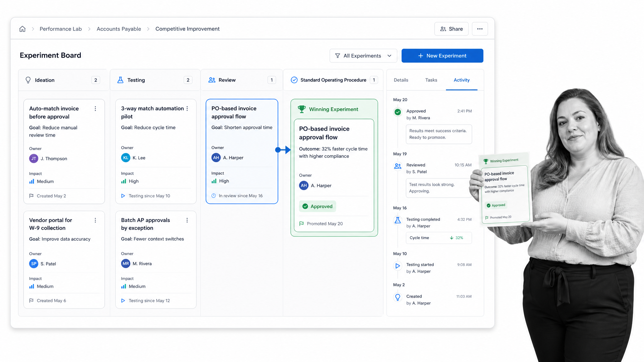Click the flask icon in the Testing header
Viewport: 644px width, 362px height.
120,80
